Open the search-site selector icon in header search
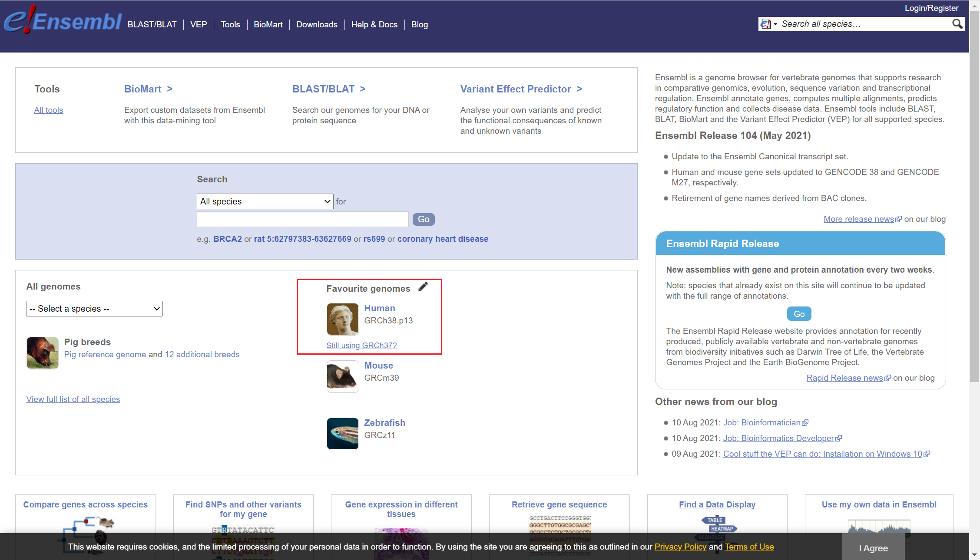This screenshot has height=560, width=980. pos(768,24)
